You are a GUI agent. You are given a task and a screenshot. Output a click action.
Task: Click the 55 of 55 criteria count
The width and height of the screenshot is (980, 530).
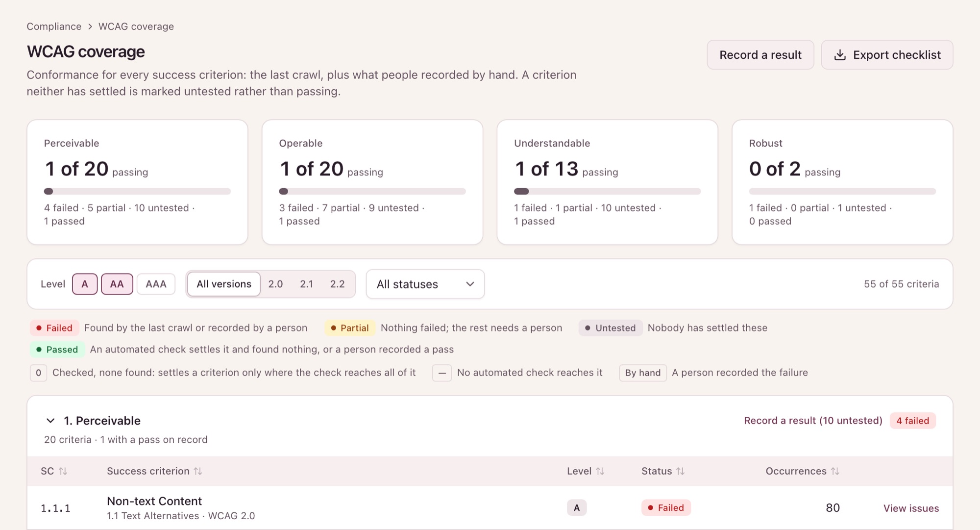(902, 284)
